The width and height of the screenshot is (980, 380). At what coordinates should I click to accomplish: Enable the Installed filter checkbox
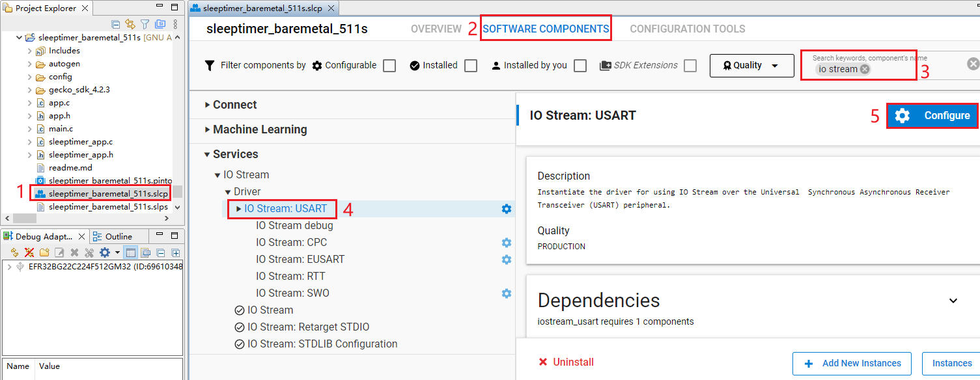tap(470, 65)
